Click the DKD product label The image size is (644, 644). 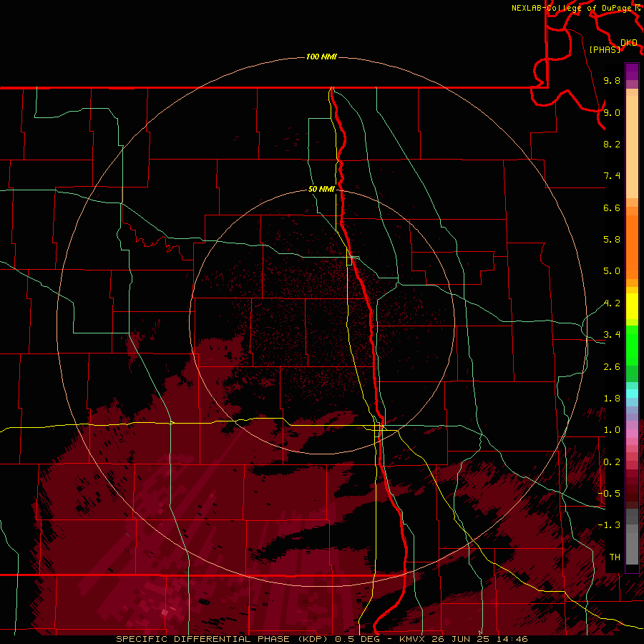click(x=629, y=43)
